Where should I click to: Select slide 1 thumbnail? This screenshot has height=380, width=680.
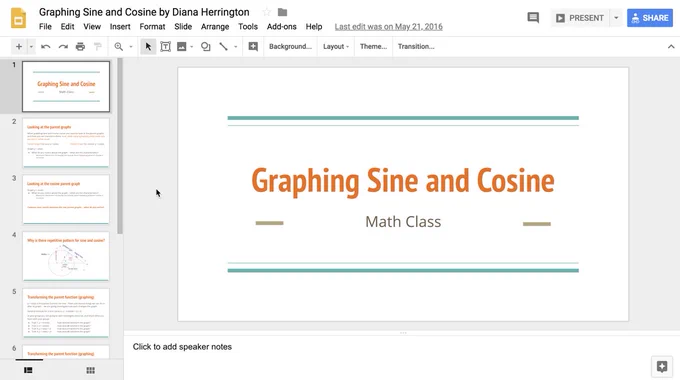pos(66,86)
